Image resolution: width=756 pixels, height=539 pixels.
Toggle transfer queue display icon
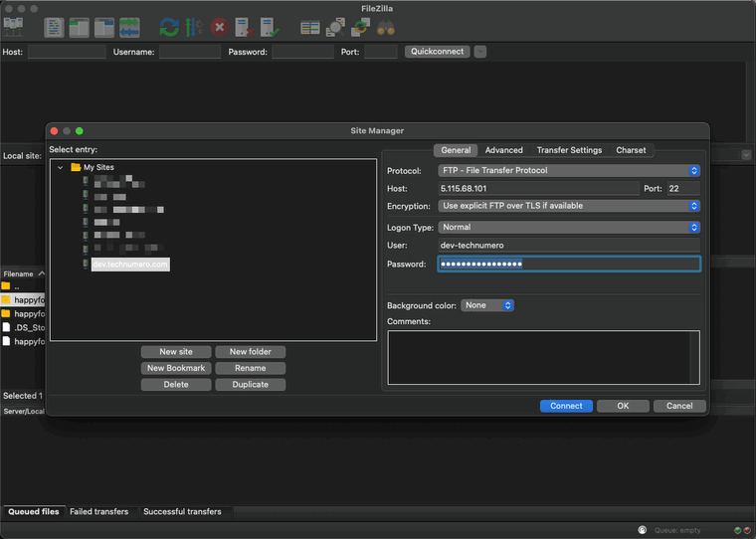[x=130, y=27]
